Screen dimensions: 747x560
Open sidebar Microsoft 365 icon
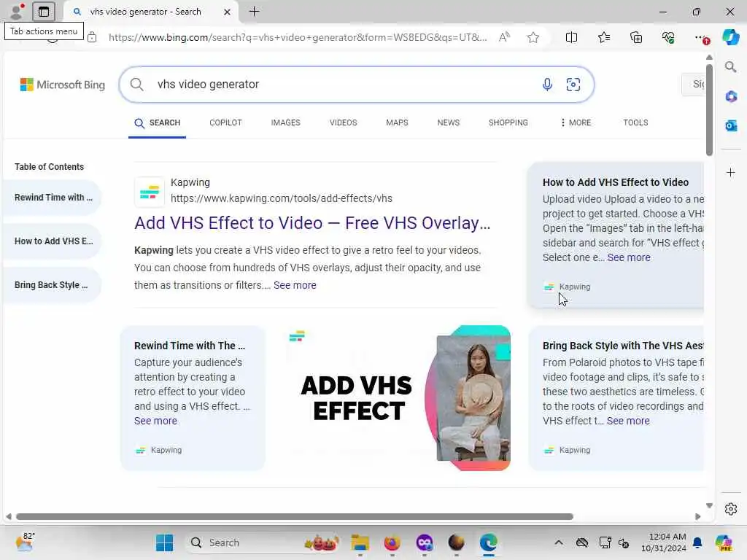pos(731,97)
